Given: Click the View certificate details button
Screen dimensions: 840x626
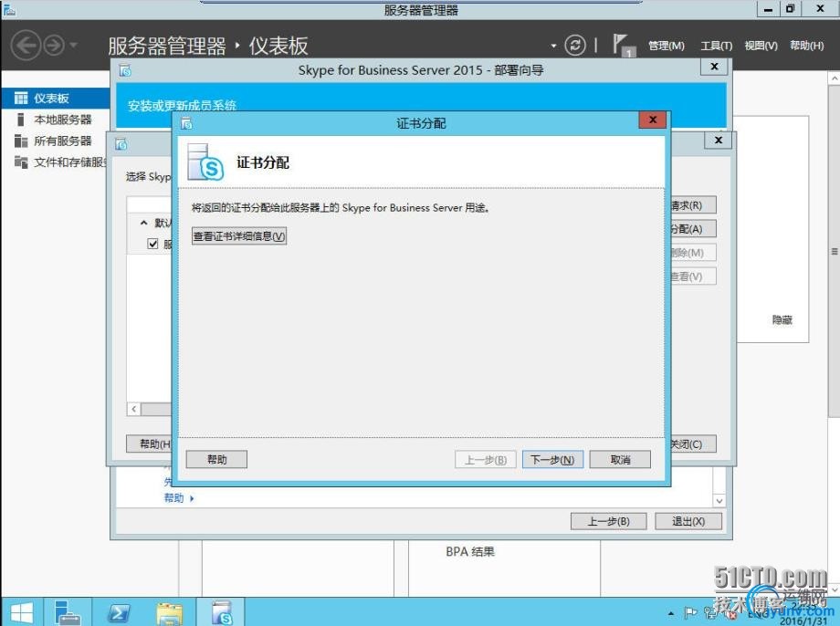Looking at the screenshot, I should click(x=239, y=236).
